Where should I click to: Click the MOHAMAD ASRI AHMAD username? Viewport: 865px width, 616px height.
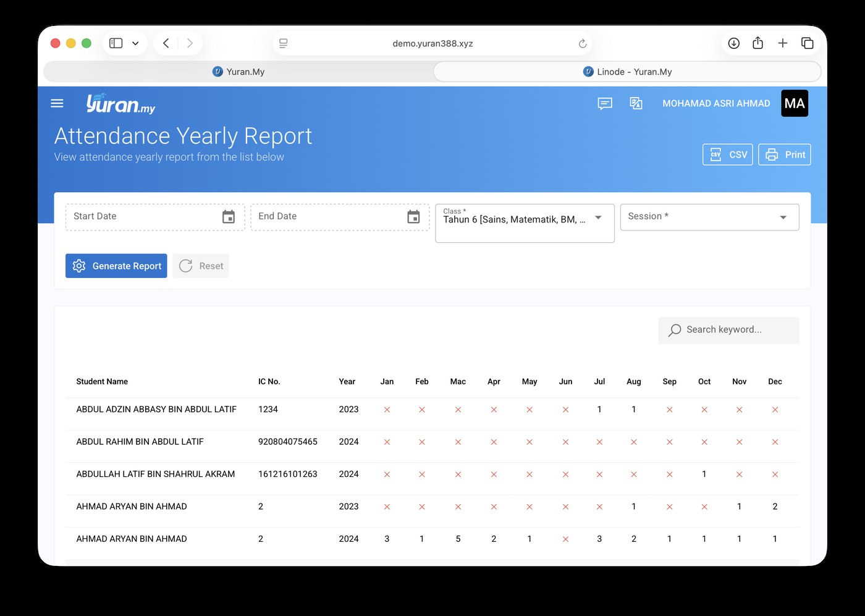(716, 103)
